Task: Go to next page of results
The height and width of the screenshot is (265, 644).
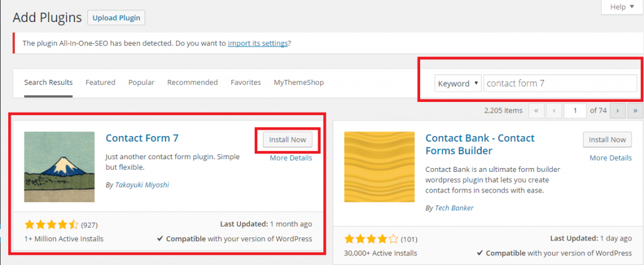Action: [618, 111]
